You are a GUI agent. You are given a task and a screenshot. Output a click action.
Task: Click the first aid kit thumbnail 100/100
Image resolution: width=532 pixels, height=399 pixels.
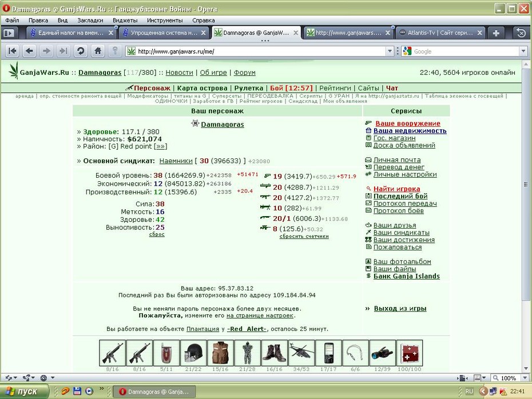(410, 353)
